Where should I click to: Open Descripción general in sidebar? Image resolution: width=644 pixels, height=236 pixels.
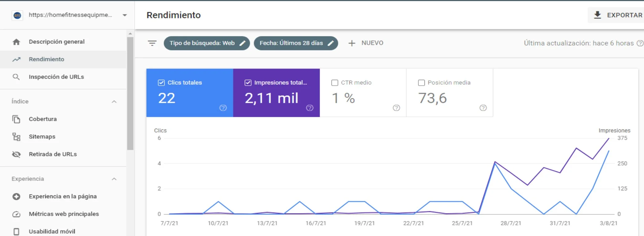point(56,42)
